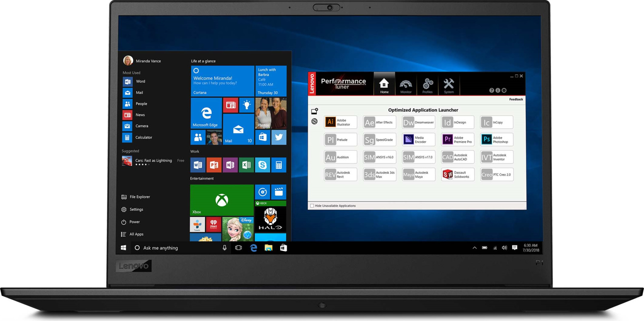Launch Adobe Premiere Pro
Viewport: 644px width, 321px height.
[458, 140]
